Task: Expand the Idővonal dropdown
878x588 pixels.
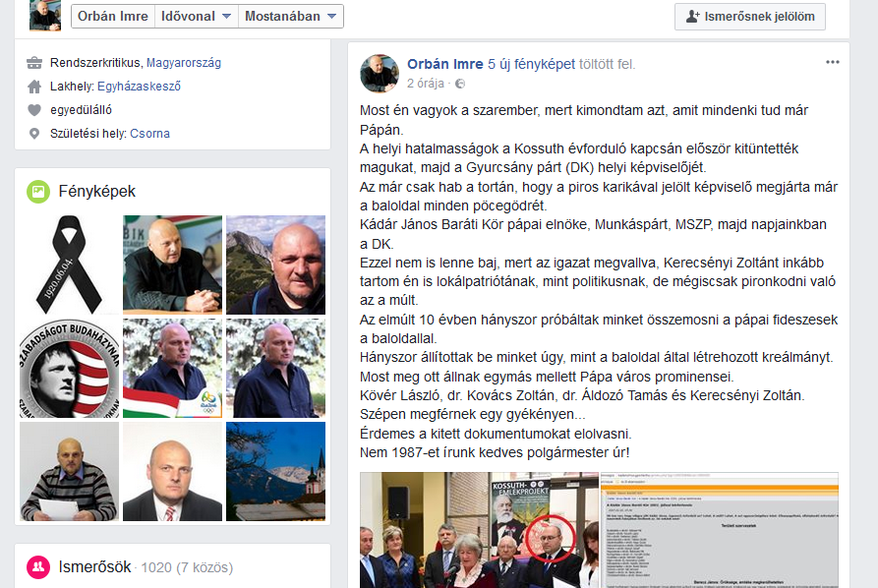Action: click(x=197, y=17)
